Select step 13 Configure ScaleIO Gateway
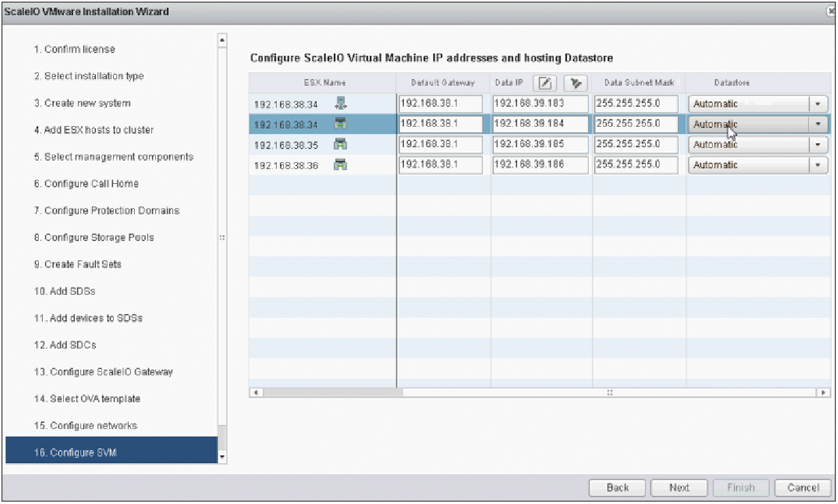Screen dimensions: 838x504 103,372
